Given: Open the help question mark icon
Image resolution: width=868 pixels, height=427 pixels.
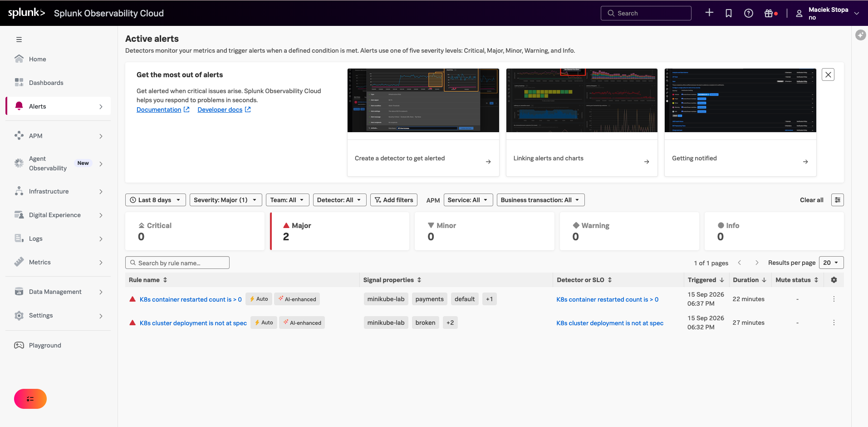Looking at the screenshot, I should point(749,13).
